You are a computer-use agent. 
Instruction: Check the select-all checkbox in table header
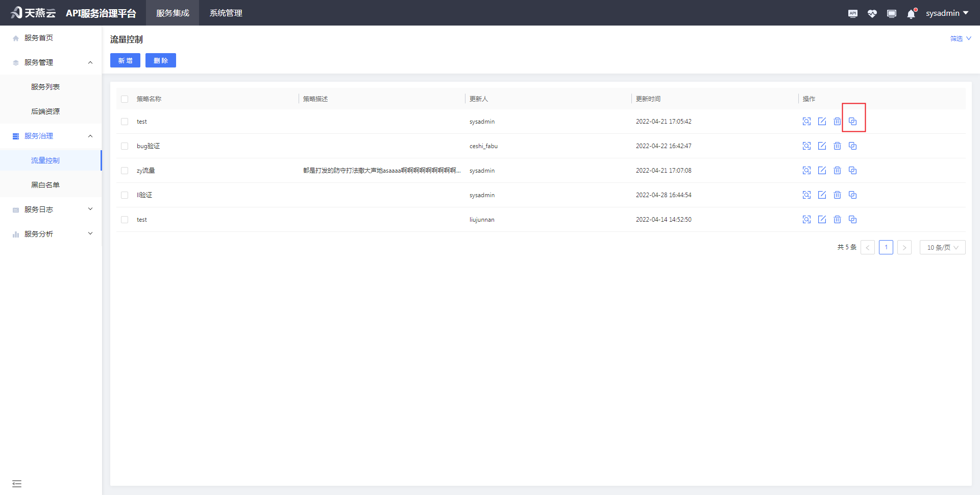coord(125,99)
